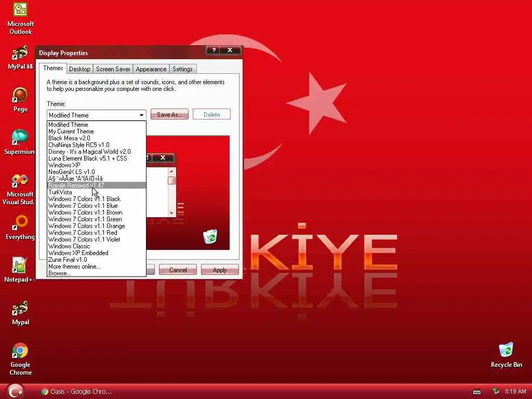The image size is (532, 399).
Task: Switch to the Themes tab
Action: 53,68
